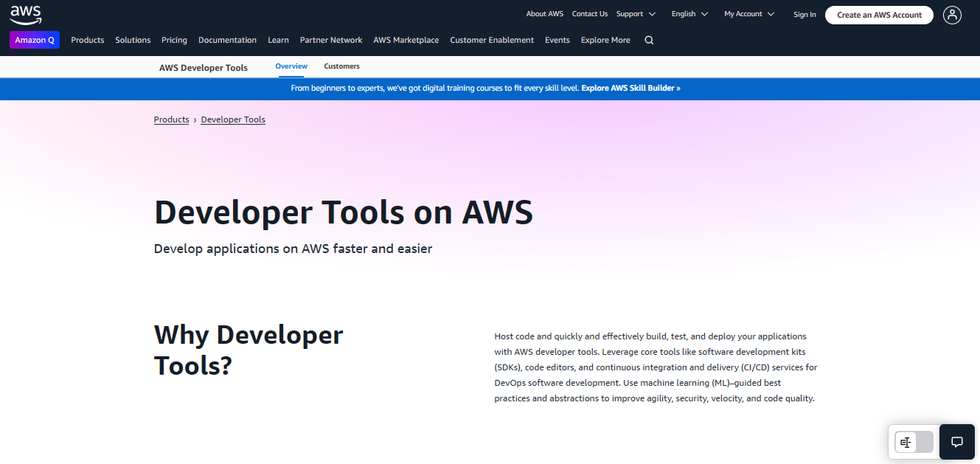The image size is (980, 464).
Task: Click the Products breadcrumb link
Action: click(x=171, y=120)
